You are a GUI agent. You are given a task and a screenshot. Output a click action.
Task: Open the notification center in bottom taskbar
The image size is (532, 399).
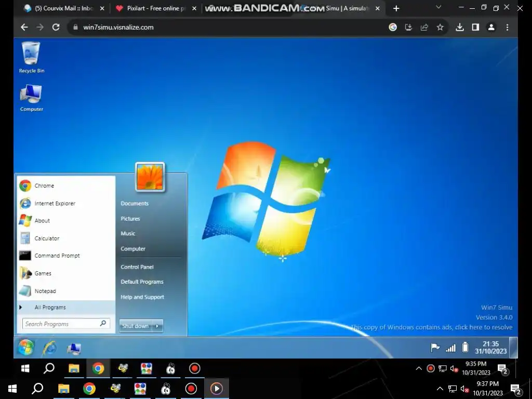[x=515, y=389]
